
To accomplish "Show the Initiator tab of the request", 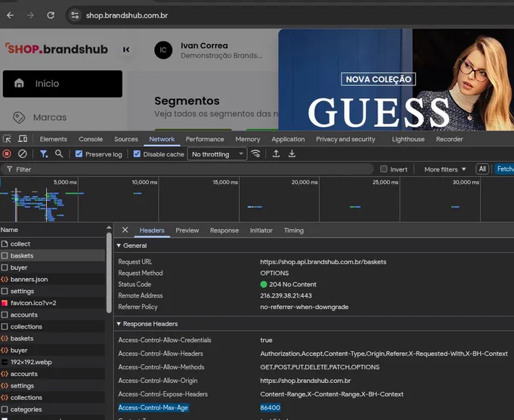I will [x=261, y=230].
